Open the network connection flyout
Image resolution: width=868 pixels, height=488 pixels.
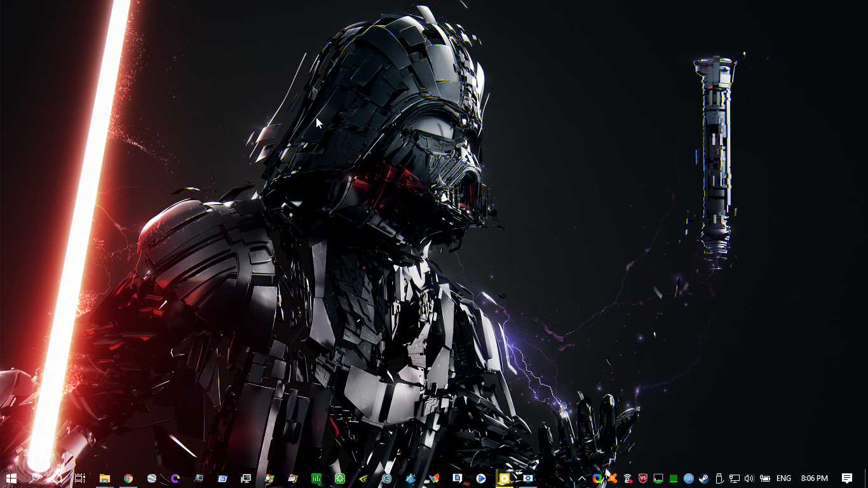pos(734,478)
